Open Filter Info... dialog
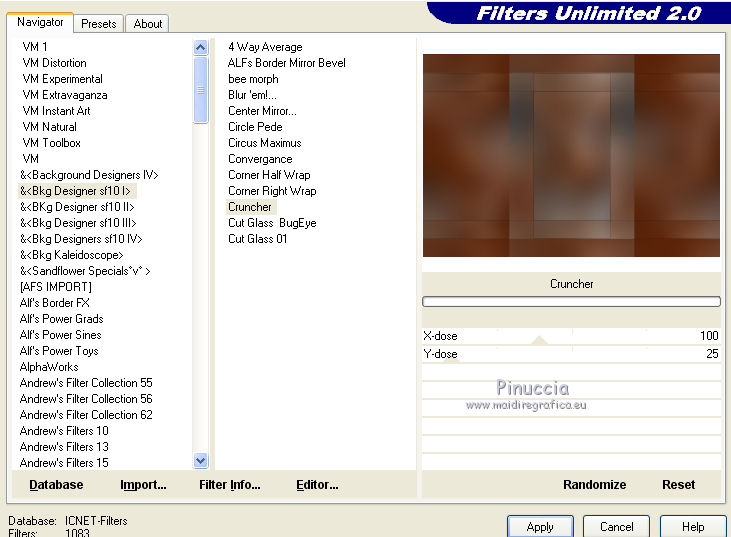731x537 pixels. click(229, 485)
